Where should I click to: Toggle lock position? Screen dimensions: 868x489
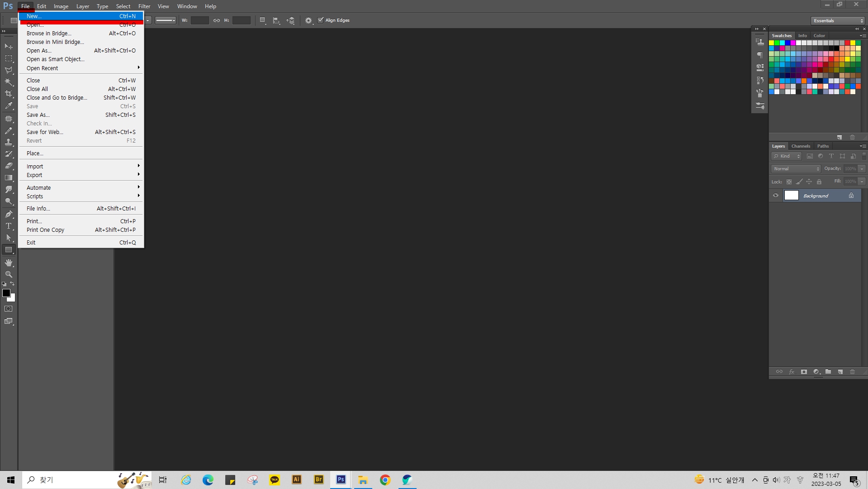809,182
